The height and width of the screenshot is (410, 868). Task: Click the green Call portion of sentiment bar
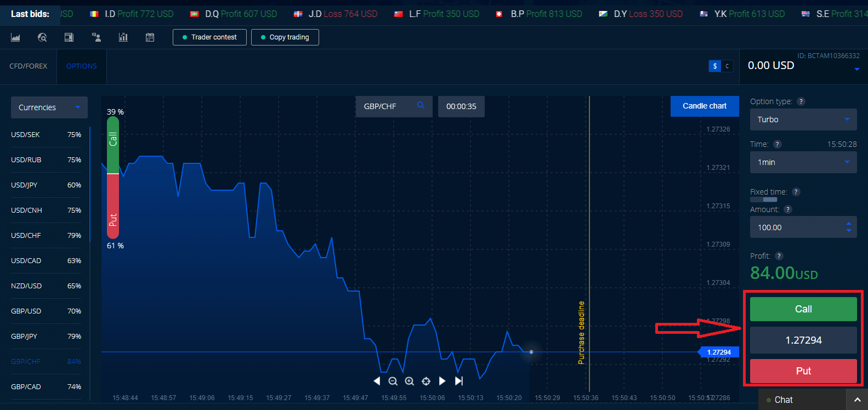click(x=113, y=145)
